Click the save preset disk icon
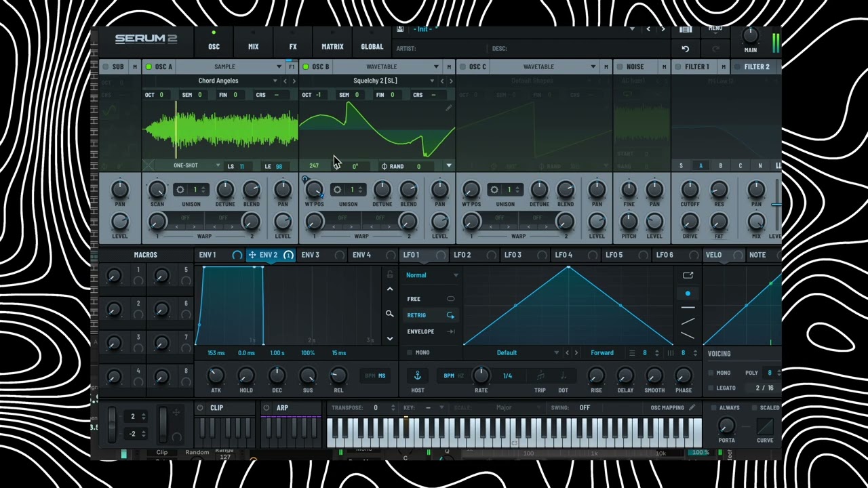Image resolution: width=868 pixels, height=488 pixels. click(x=400, y=29)
